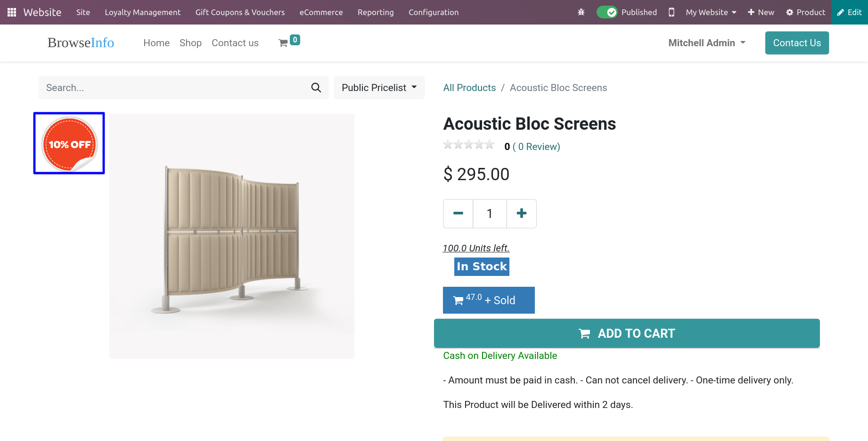Open the Mitchell Admin user menu
The height and width of the screenshot is (441, 868).
[x=706, y=43]
